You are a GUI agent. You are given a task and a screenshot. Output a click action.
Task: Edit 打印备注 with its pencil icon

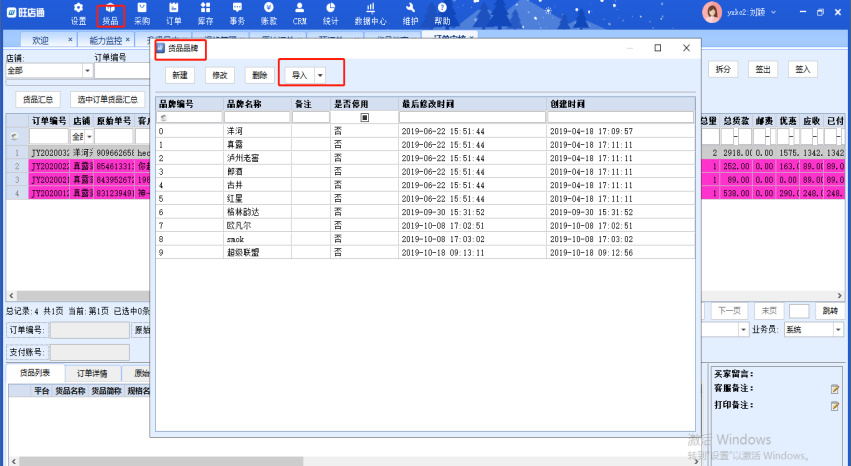tap(835, 406)
